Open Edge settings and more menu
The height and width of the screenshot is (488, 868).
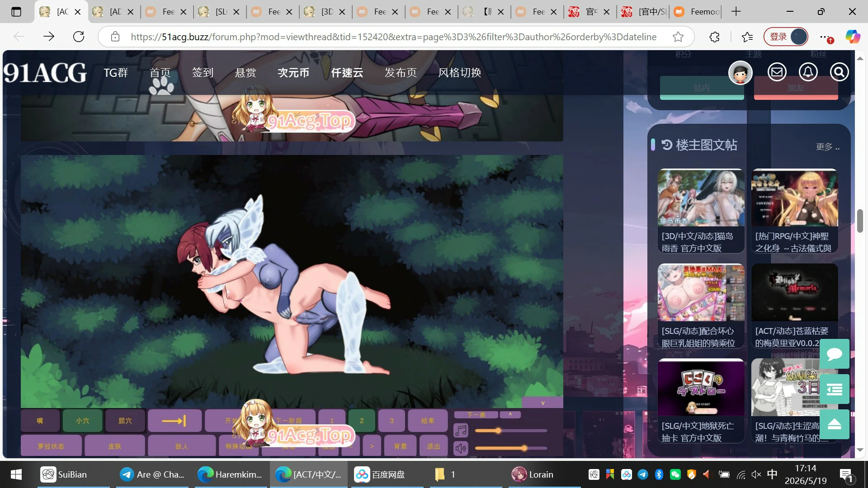click(826, 37)
